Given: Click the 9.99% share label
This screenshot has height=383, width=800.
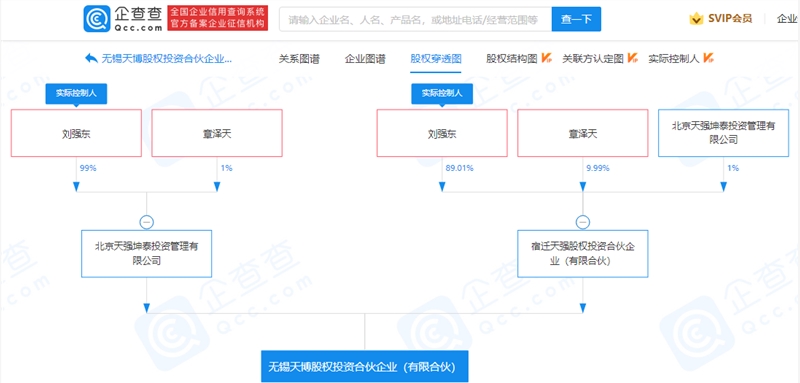Looking at the screenshot, I should (x=597, y=168).
